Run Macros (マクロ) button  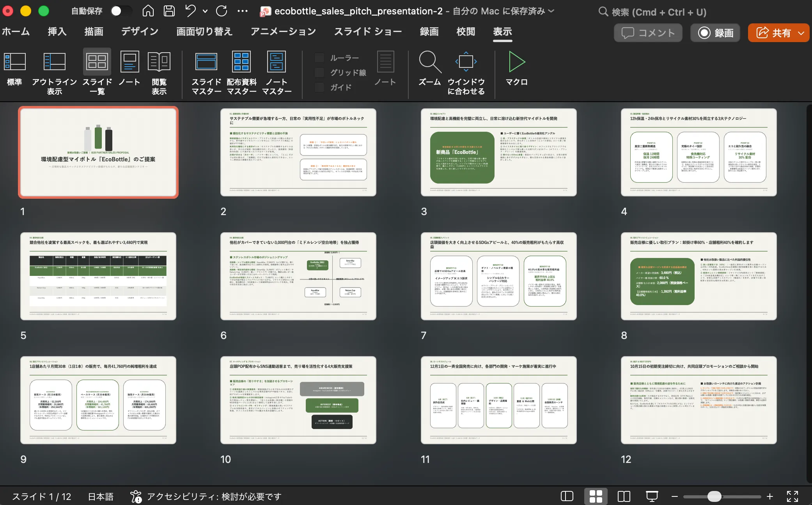(517, 68)
